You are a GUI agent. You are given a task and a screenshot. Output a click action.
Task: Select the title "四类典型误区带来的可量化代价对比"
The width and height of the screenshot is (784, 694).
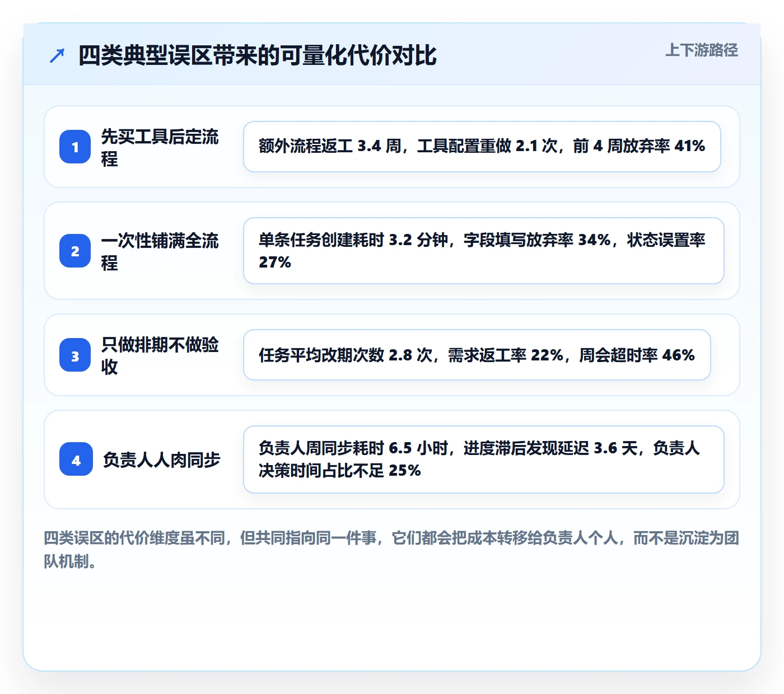pyautogui.click(x=258, y=55)
